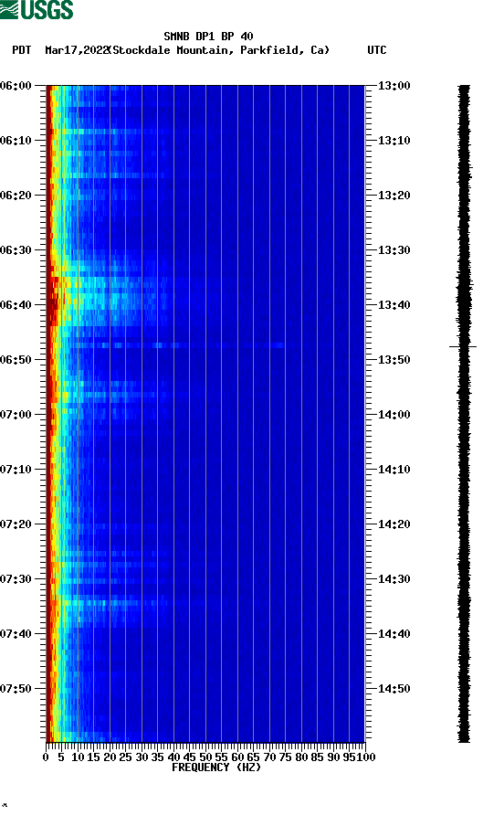This screenshot has width=504, height=815.
Task: Click the 14:30 UTC time label
Action: 394,579
